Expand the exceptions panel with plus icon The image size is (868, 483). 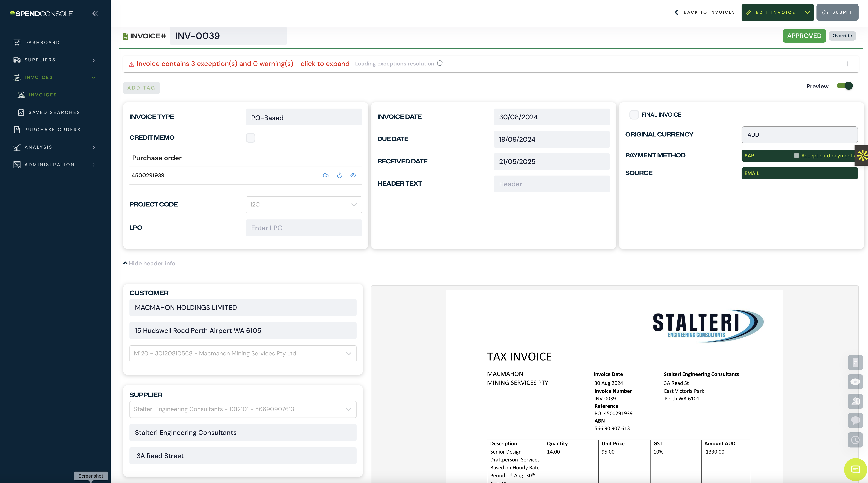tap(847, 64)
